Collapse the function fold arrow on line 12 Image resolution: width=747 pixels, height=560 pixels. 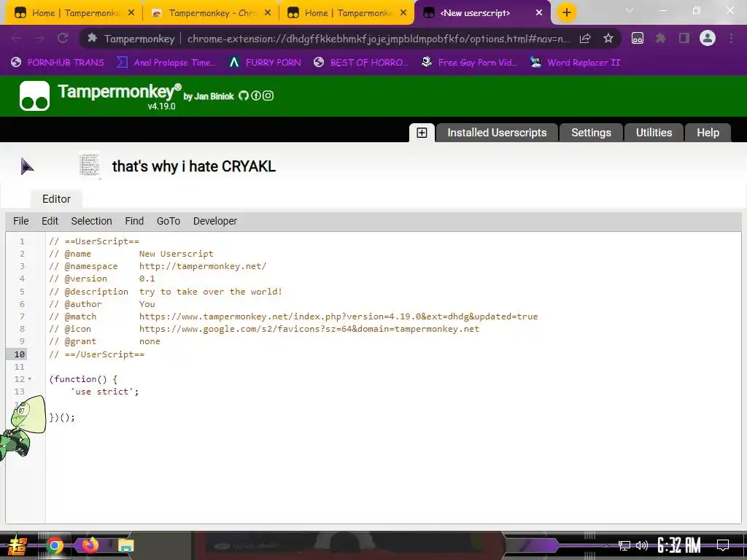coord(29,379)
